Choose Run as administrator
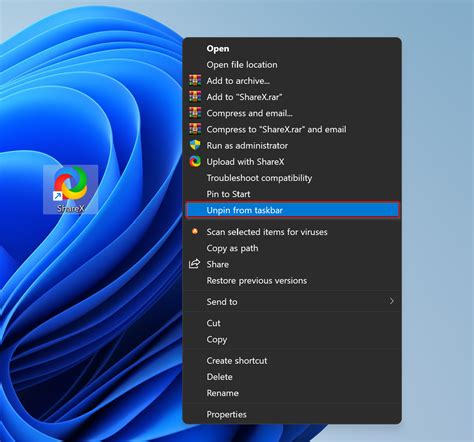Screen dimensions: 474x442 (x=292, y=146)
